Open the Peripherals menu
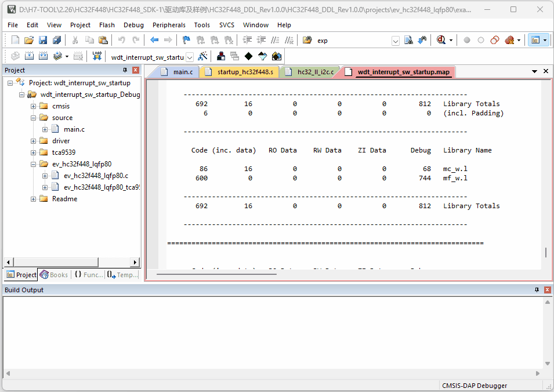 [169, 25]
